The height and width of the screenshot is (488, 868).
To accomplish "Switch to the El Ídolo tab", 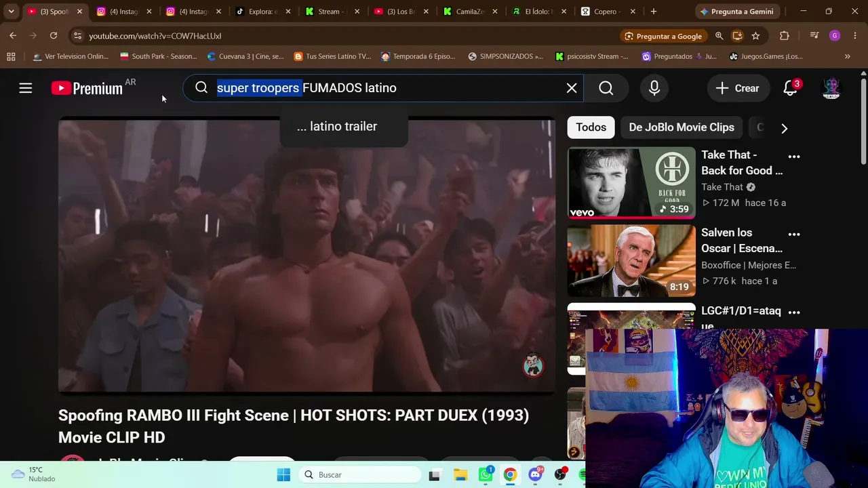I will 539,12.
